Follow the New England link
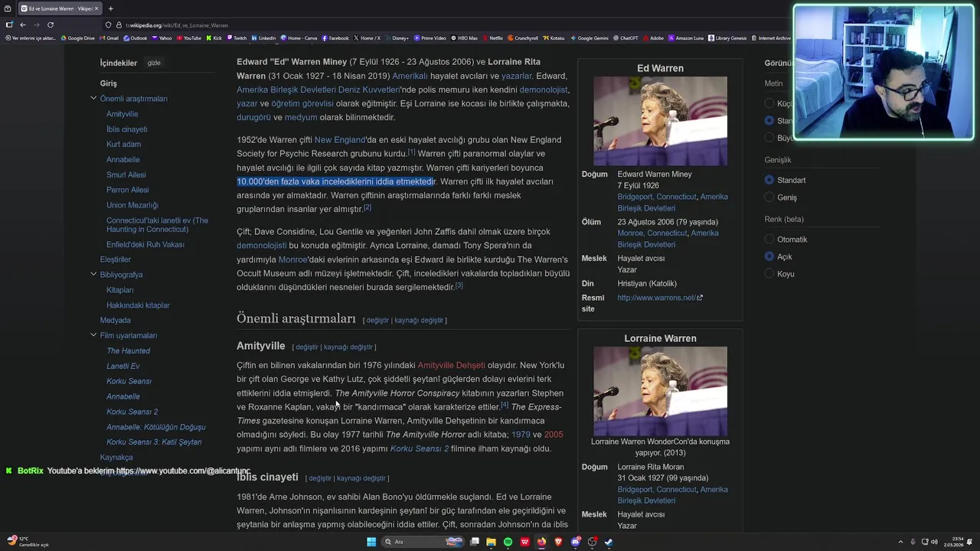Image resolution: width=980 pixels, height=551 pixels. point(339,140)
